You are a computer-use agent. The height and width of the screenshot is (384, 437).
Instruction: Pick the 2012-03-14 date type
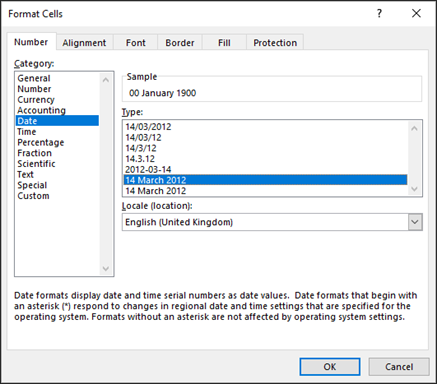click(148, 169)
